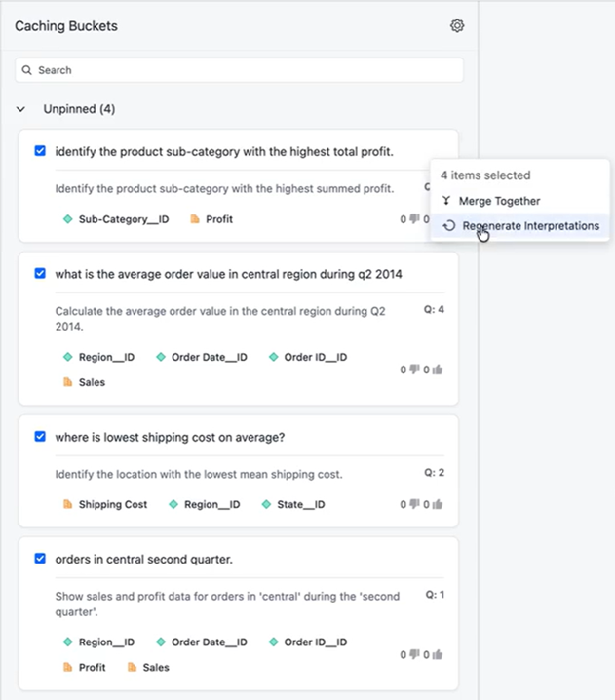Thumbs up the lowest shipping cost bucket

click(438, 505)
